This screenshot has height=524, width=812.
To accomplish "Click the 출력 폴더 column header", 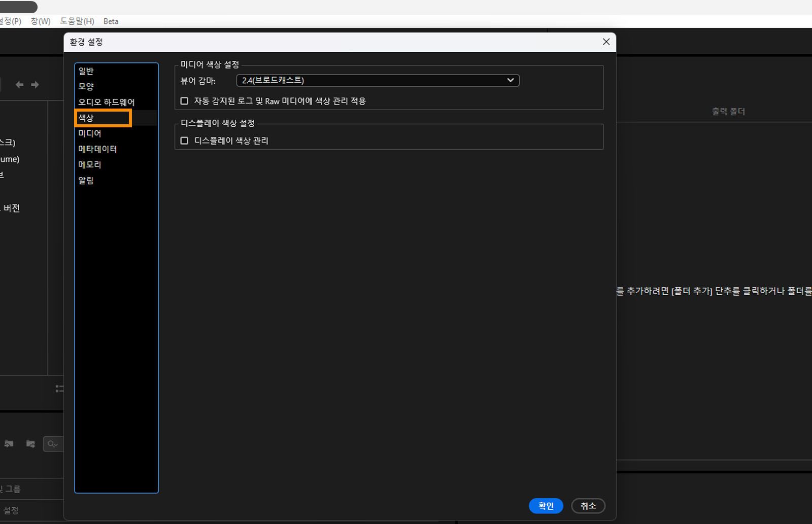I will click(x=728, y=112).
